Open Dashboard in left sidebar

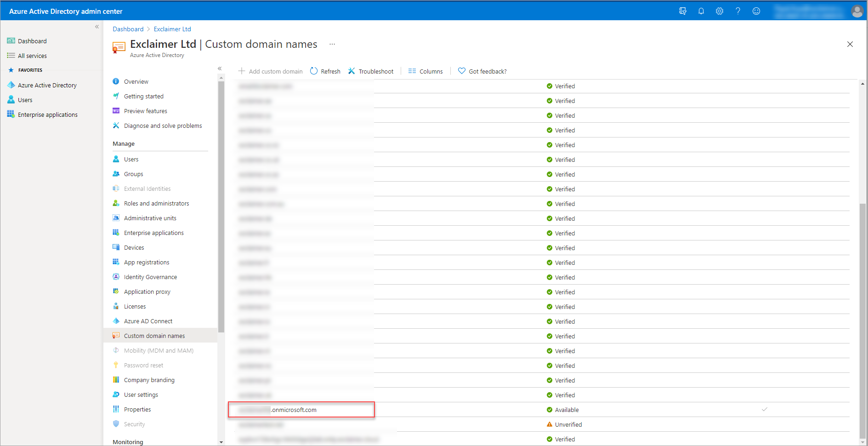tap(32, 41)
